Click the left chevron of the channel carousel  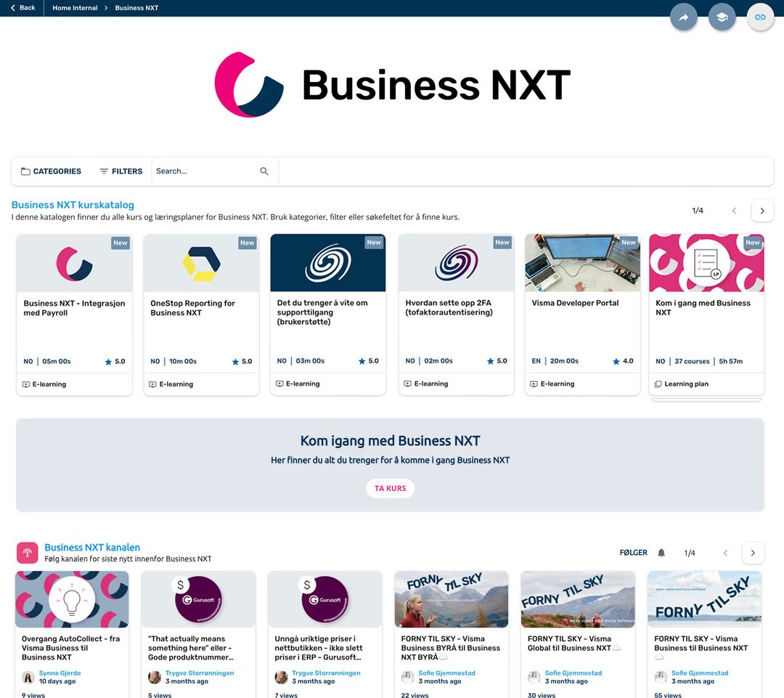[x=725, y=553]
